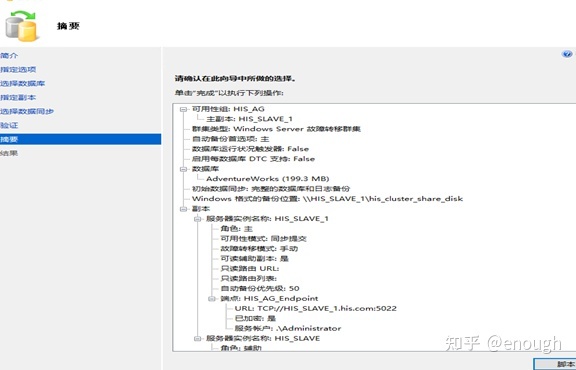Collapse the 可用性组: HIS_AG tree node

click(x=183, y=109)
